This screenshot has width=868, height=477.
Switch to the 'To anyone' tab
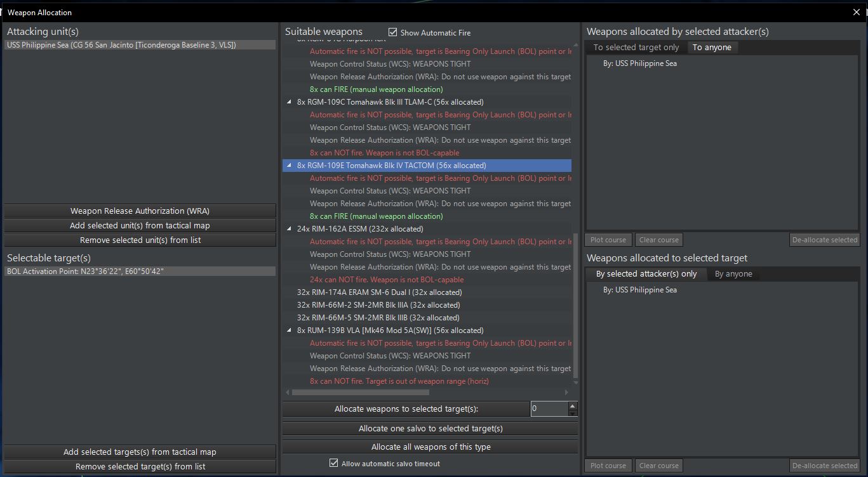[x=712, y=48]
